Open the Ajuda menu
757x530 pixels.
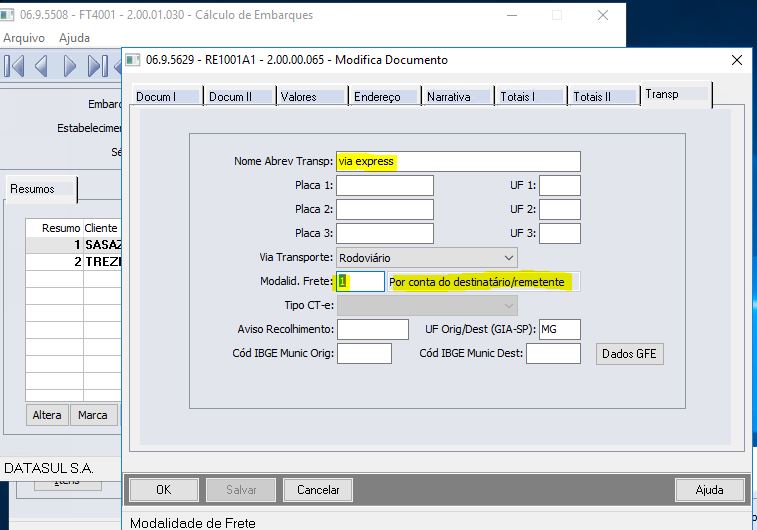click(x=74, y=38)
